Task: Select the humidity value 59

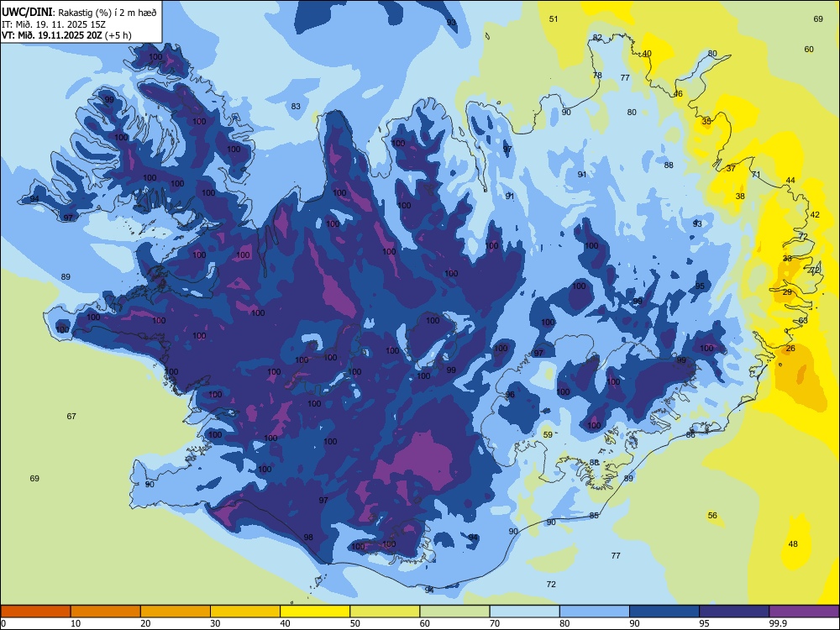Action: [x=548, y=434]
